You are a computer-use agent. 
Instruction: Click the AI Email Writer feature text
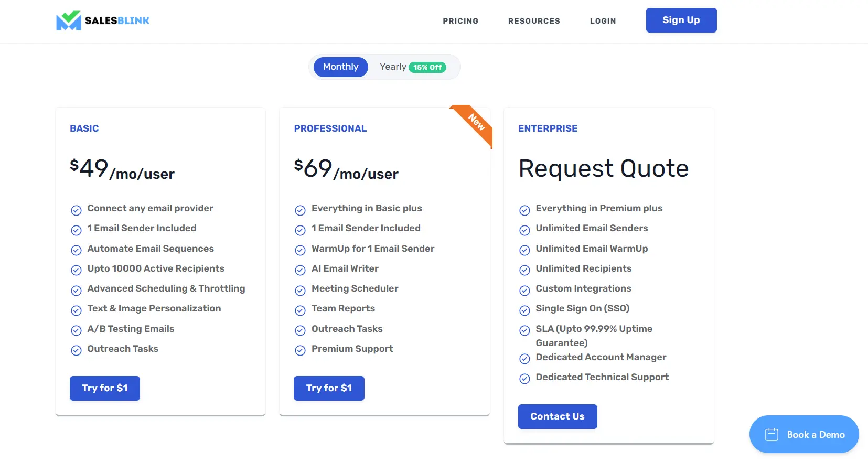(x=345, y=268)
